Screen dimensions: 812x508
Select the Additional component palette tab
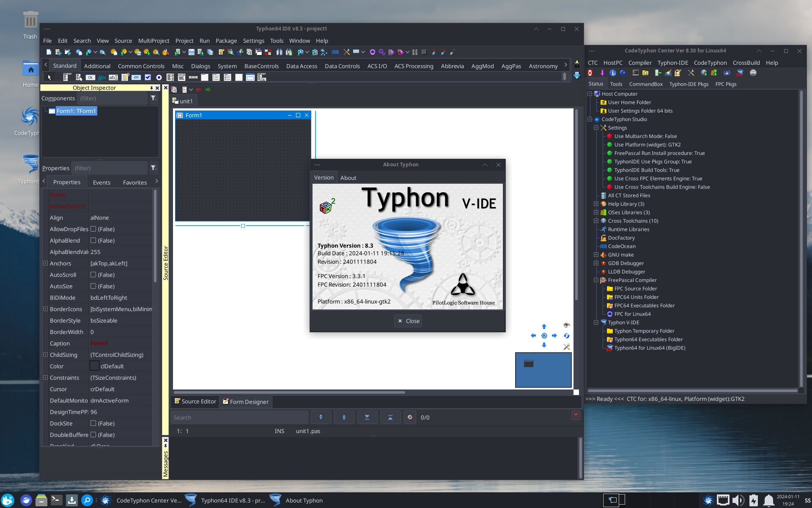[97, 66]
